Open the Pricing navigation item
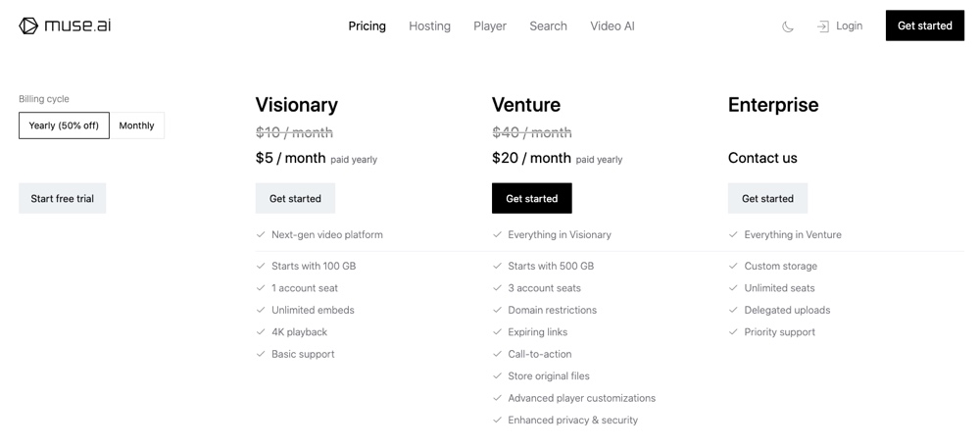980x447 pixels. coord(367,26)
